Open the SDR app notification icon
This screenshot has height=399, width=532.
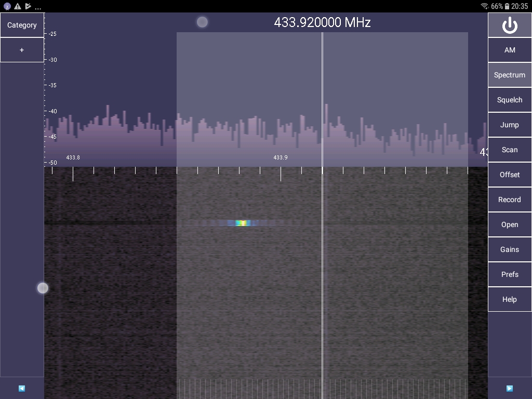7,6
